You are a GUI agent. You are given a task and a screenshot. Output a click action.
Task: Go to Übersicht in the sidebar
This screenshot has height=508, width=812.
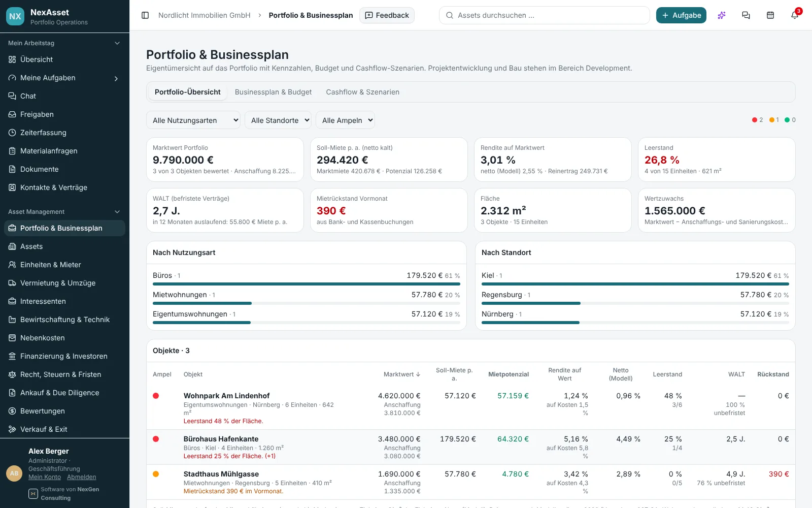coord(64,59)
